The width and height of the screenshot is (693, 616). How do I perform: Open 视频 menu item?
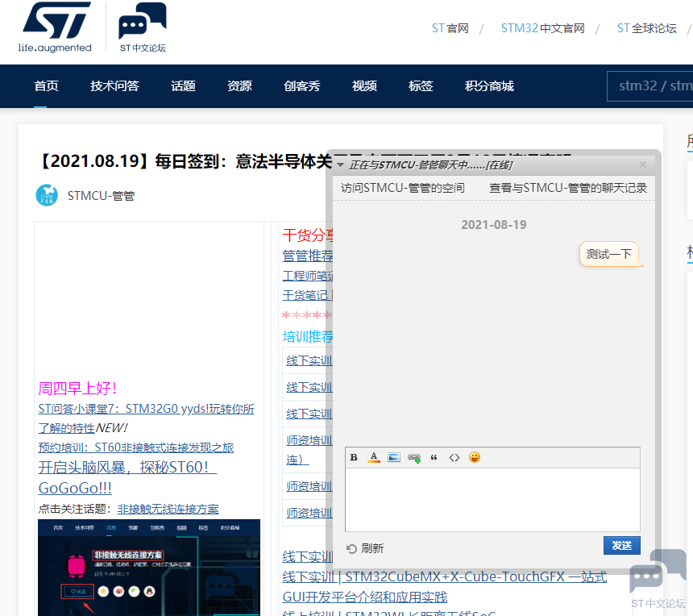364,85
